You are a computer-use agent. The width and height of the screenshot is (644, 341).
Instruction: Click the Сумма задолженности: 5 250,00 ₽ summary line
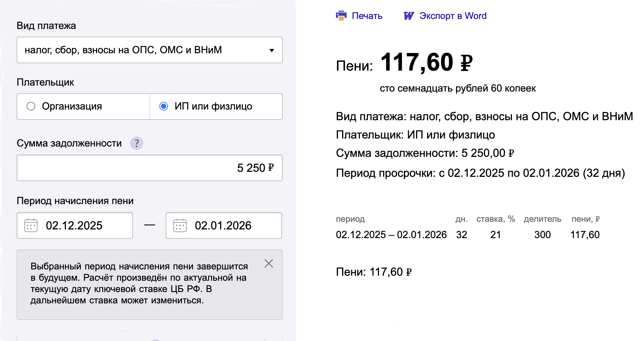point(425,153)
